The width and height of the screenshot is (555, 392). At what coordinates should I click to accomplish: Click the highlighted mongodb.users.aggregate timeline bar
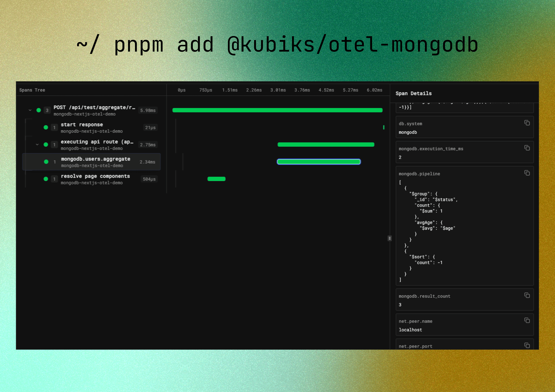[x=319, y=162]
